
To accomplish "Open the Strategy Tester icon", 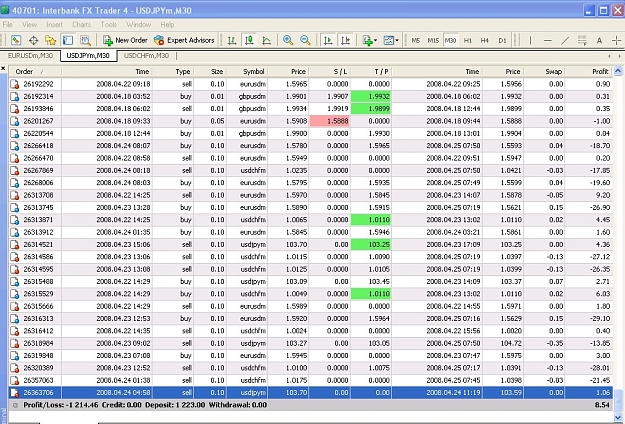I will tap(85, 40).
